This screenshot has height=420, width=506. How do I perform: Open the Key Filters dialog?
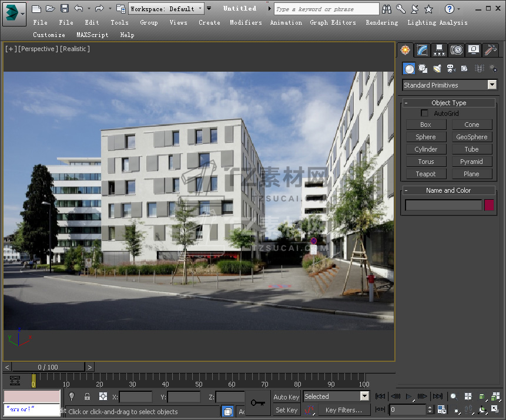click(x=344, y=410)
